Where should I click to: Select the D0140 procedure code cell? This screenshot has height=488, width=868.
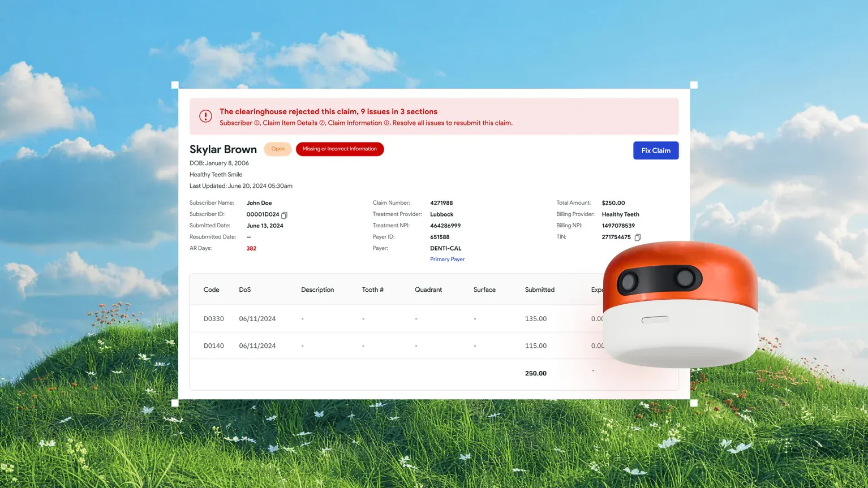point(214,346)
